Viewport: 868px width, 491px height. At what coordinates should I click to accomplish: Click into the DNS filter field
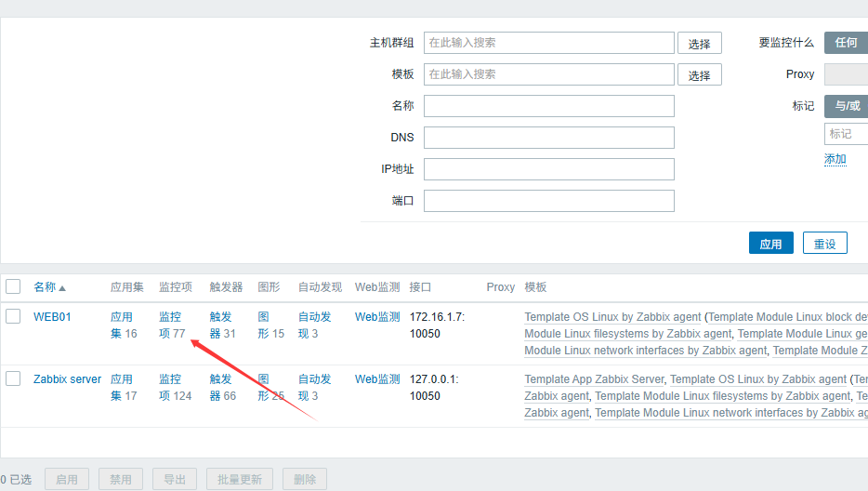548,138
